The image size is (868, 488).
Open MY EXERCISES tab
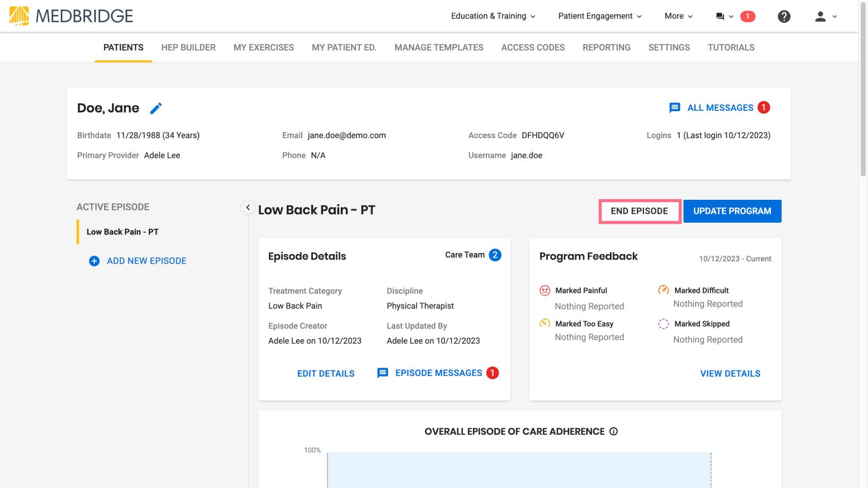(x=264, y=48)
